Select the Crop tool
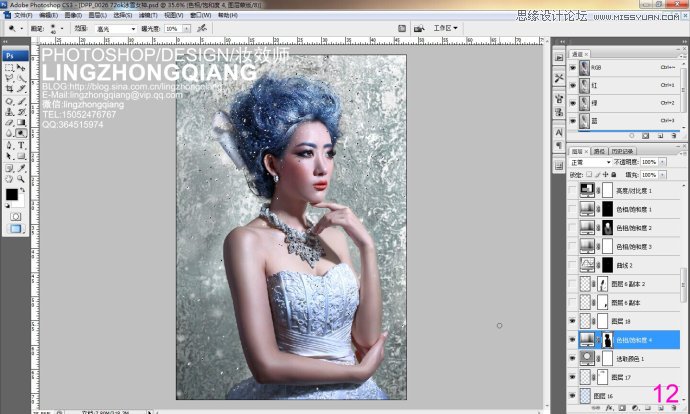 coord(9,88)
